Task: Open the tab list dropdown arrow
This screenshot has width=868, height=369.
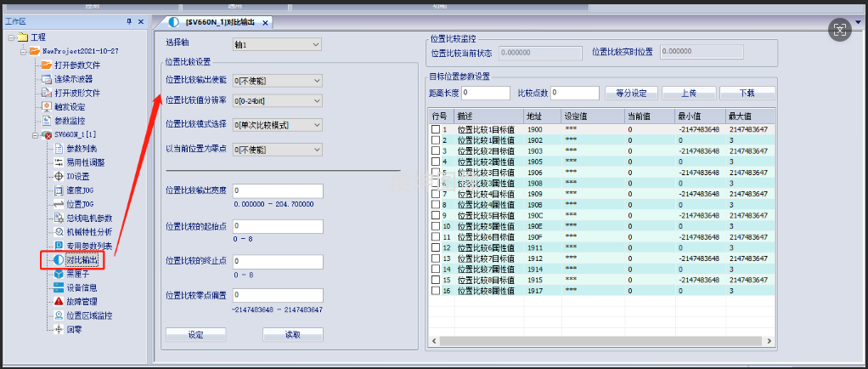Action: pos(858,22)
